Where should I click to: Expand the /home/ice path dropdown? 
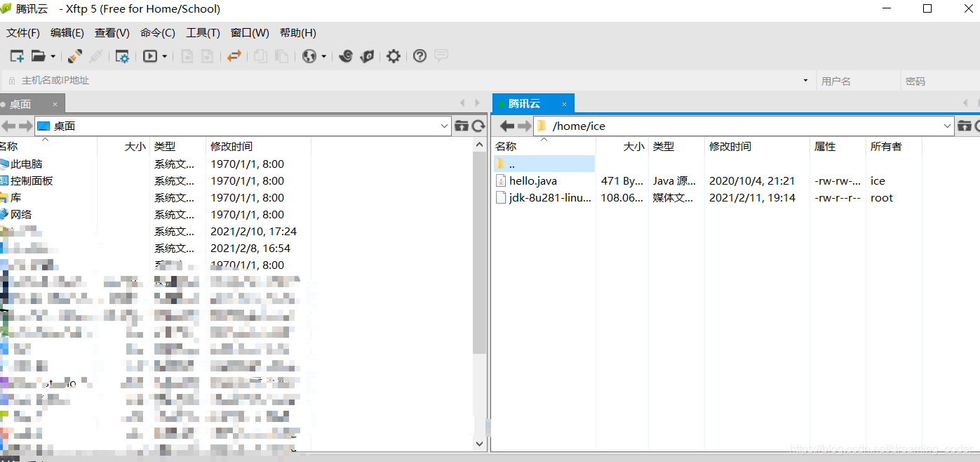(x=948, y=126)
